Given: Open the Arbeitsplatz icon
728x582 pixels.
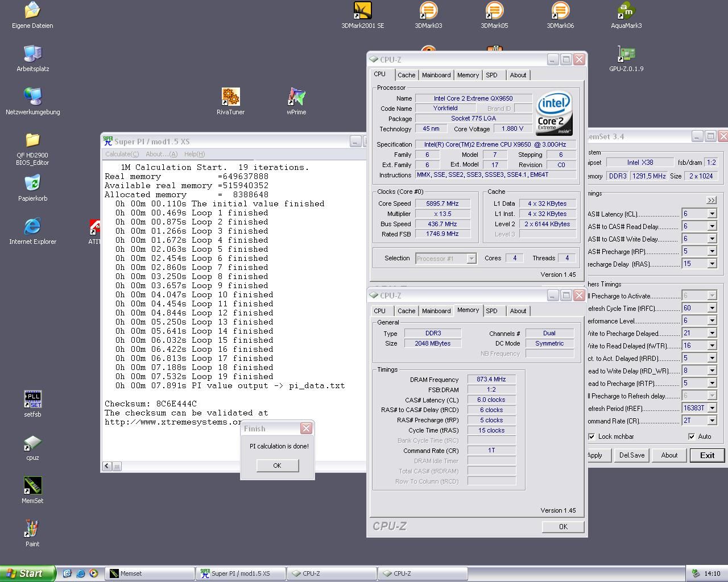Looking at the screenshot, I should pos(32,59).
